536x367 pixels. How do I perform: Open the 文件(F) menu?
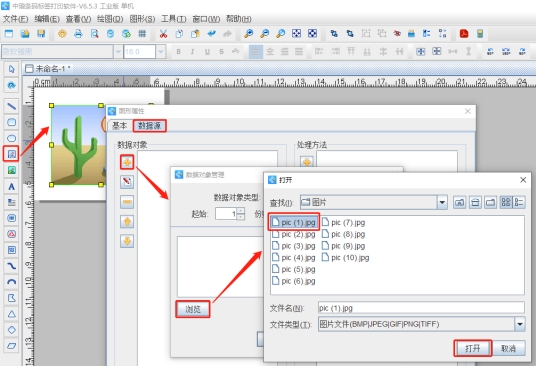[x=15, y=19]
